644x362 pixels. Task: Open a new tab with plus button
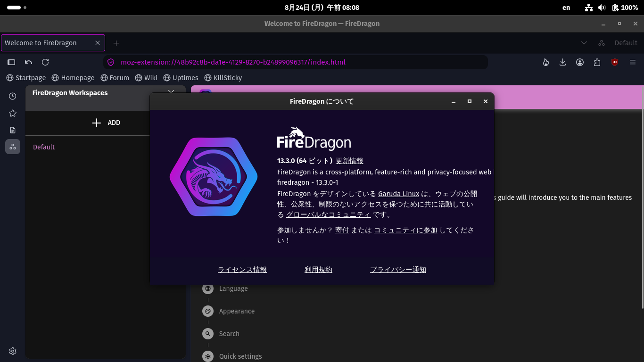[116, 43]
